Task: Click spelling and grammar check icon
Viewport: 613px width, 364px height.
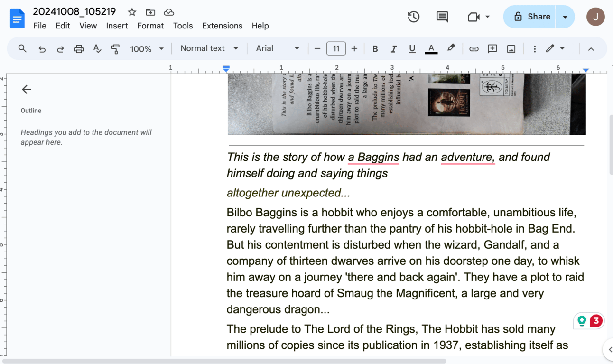Action: [97, 49]
